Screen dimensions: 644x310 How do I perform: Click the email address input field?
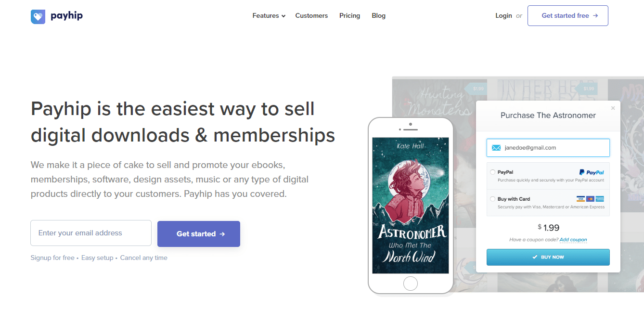click(90, 233)
